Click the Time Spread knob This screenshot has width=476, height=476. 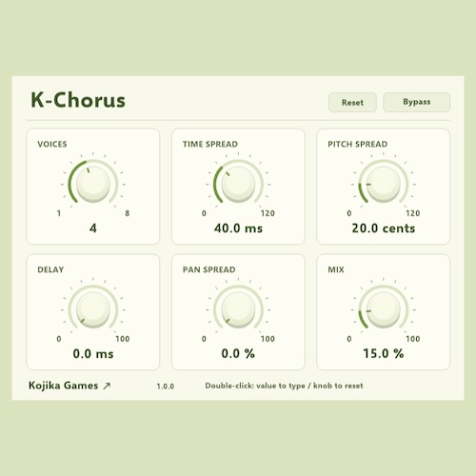(x=238, y=184)
